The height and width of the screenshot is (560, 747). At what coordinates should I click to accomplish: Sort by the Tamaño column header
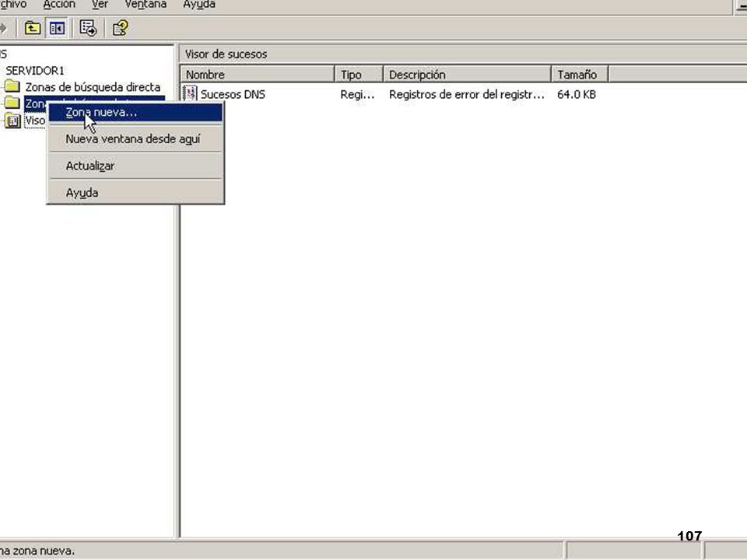[580, 75]
